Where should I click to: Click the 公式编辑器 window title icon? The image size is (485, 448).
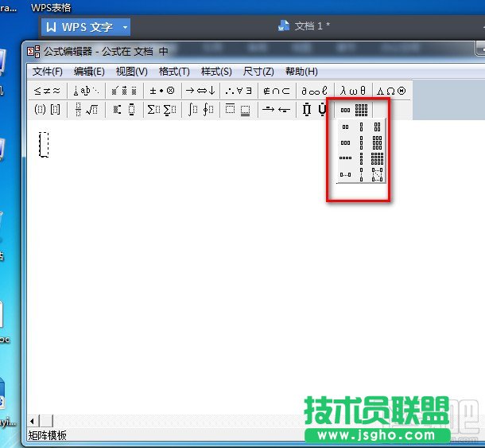pos(33,52)
